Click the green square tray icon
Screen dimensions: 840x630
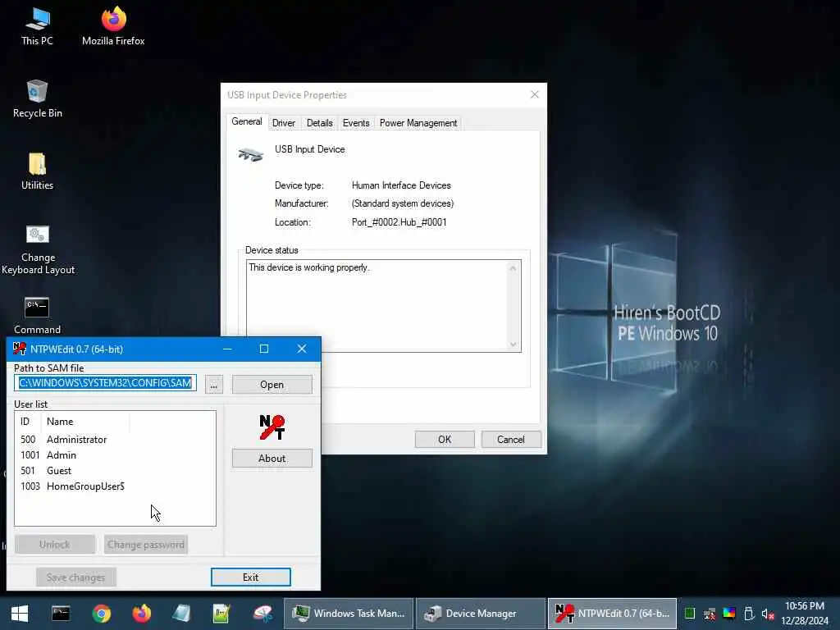point(690,614)
